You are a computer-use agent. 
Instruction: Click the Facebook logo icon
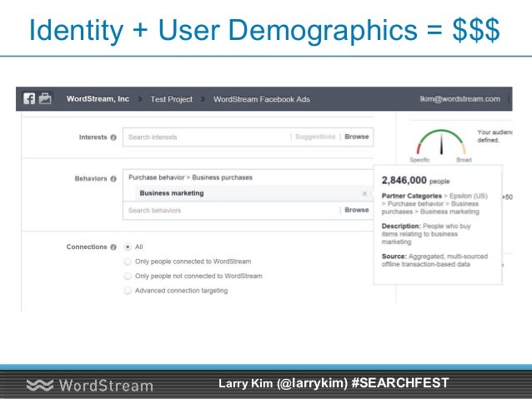(29, 98)
